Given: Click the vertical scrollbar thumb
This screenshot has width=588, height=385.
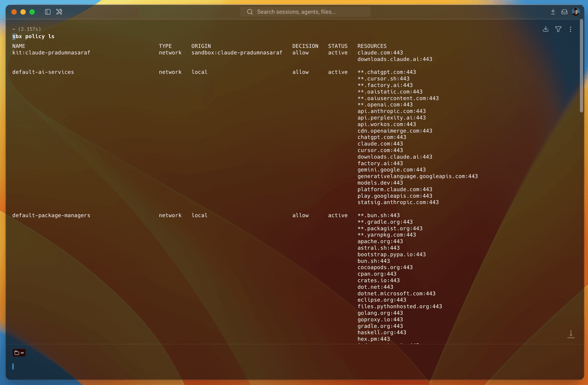Looking at the screenshot, I should point(581,66).
